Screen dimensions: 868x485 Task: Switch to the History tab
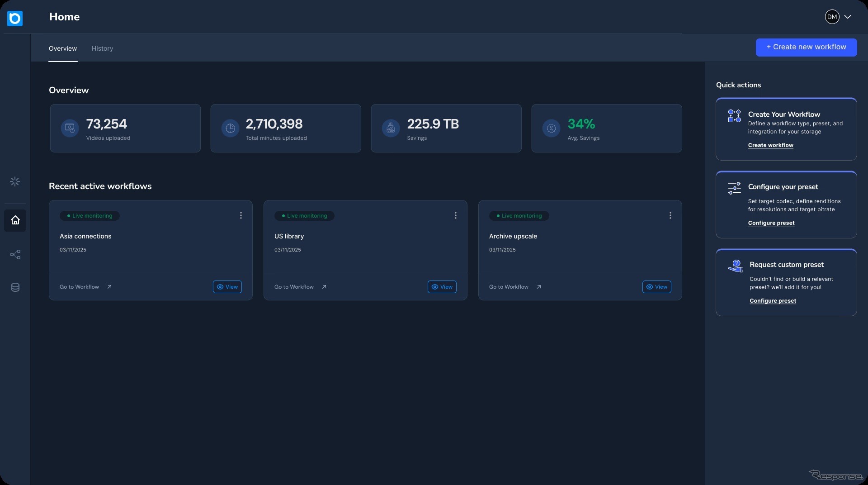tap(102, 48)
